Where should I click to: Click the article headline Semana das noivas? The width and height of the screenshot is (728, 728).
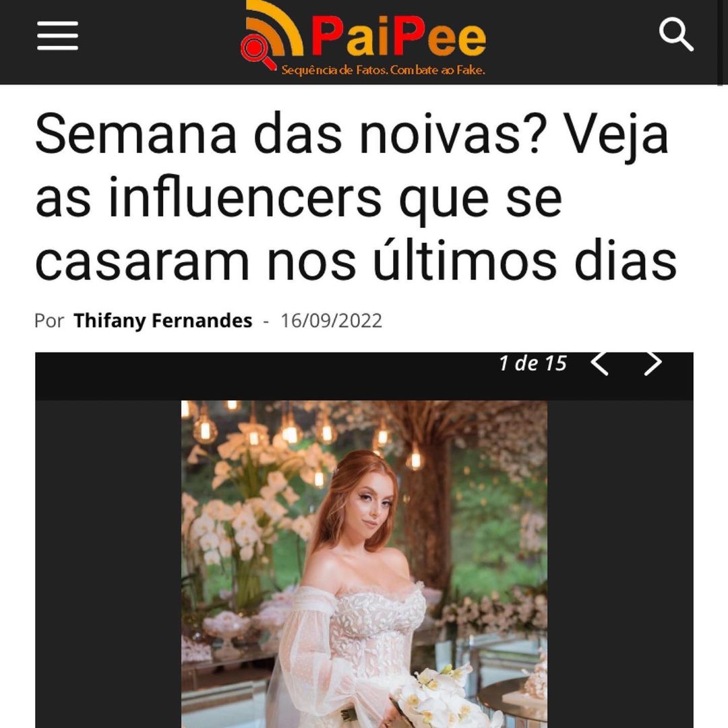(x=356, y=196)
